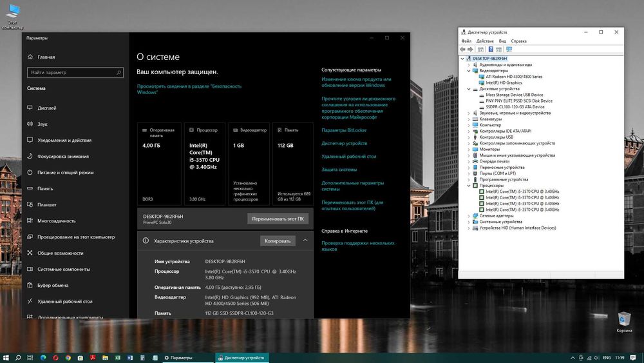Click the Переименовать этот ПК button

278,219
